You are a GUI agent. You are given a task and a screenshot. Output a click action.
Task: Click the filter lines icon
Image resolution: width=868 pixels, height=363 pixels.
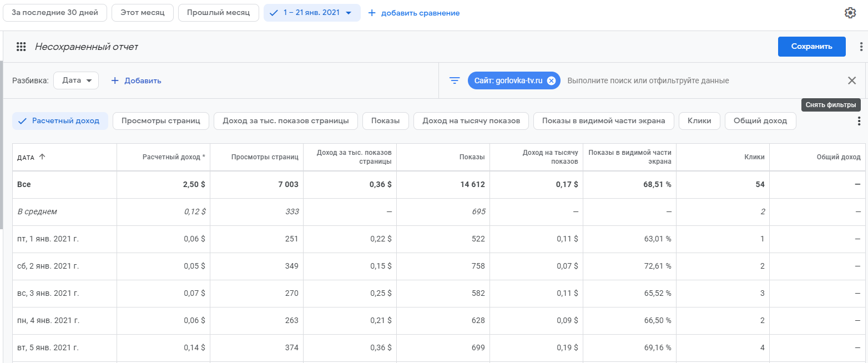pos(454,80)
